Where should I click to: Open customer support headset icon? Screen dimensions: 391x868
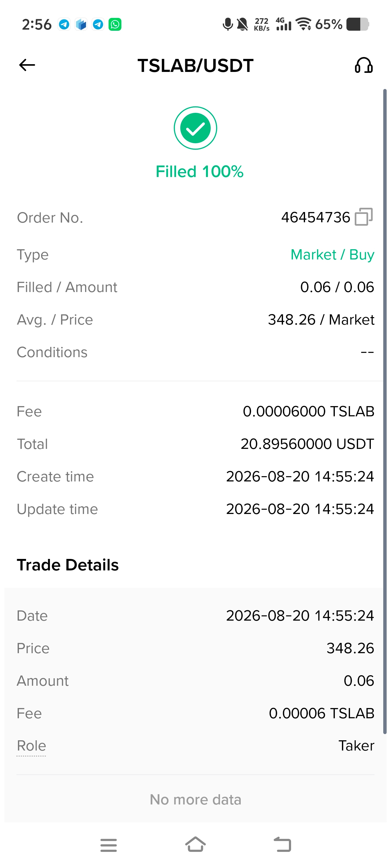(364, 65)
